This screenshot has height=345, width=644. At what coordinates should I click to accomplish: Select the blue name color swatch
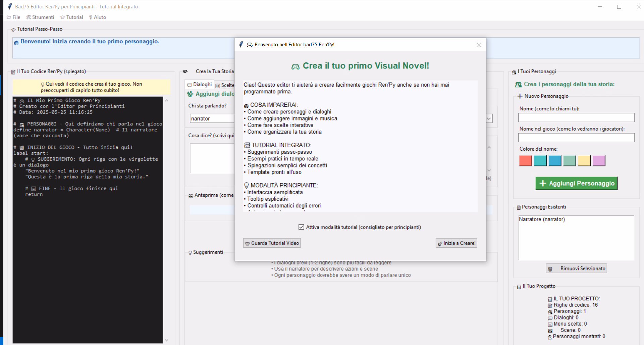555,161
